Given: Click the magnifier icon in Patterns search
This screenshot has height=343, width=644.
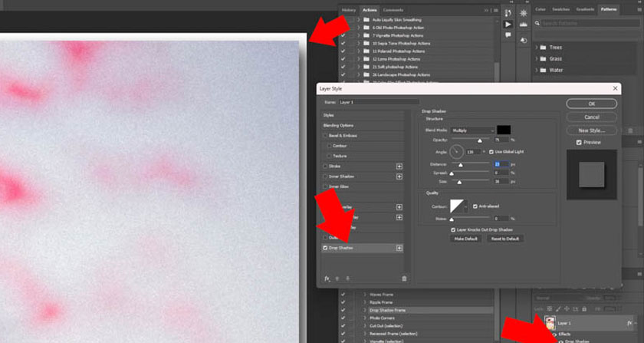Looking at the screenshot, I should tap(537, 24).
